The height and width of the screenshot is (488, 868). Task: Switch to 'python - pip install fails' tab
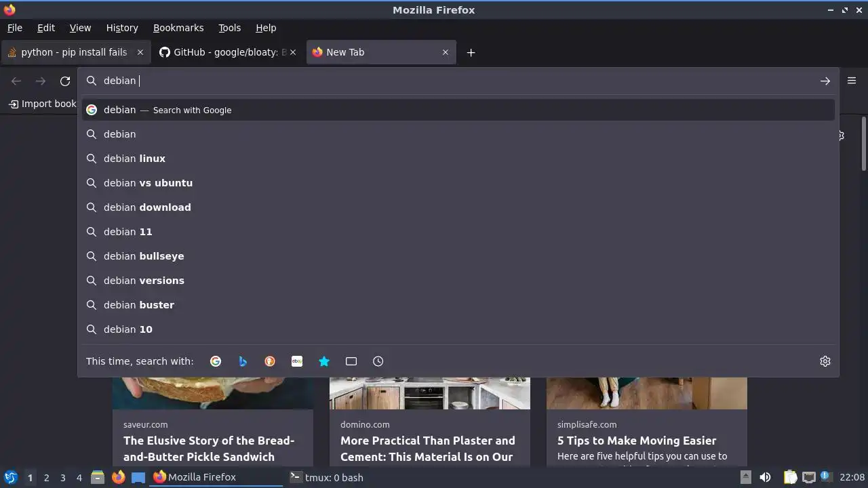tap(75, 52)
